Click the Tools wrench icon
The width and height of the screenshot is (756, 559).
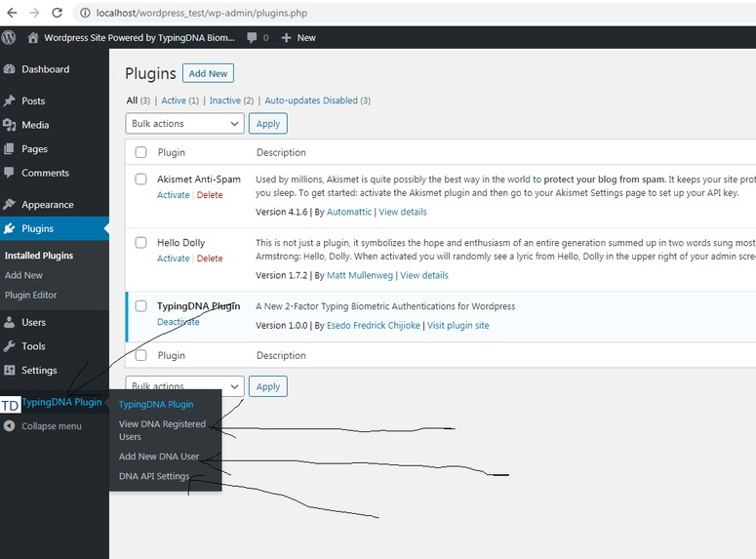click(x=9, y=345)
